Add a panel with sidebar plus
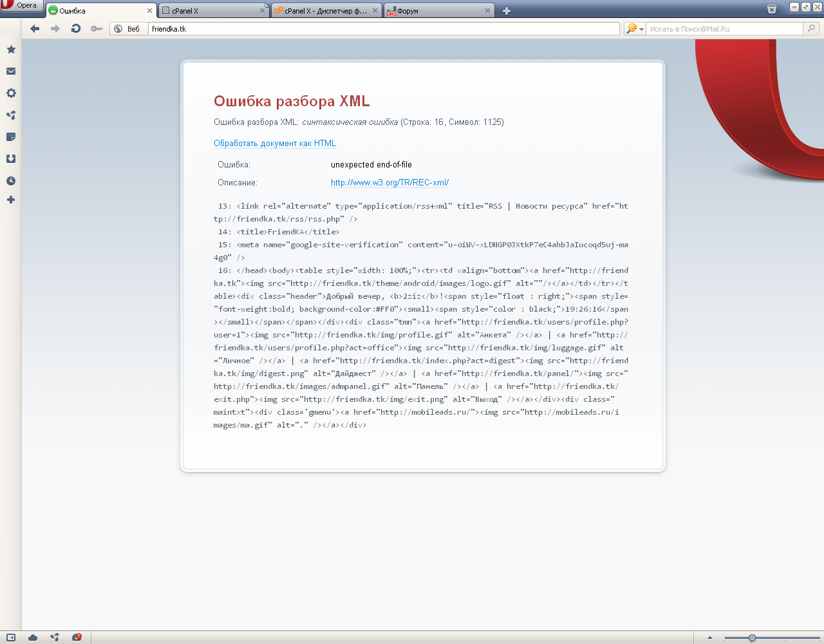The image size is (824, 644). point(11,200)
